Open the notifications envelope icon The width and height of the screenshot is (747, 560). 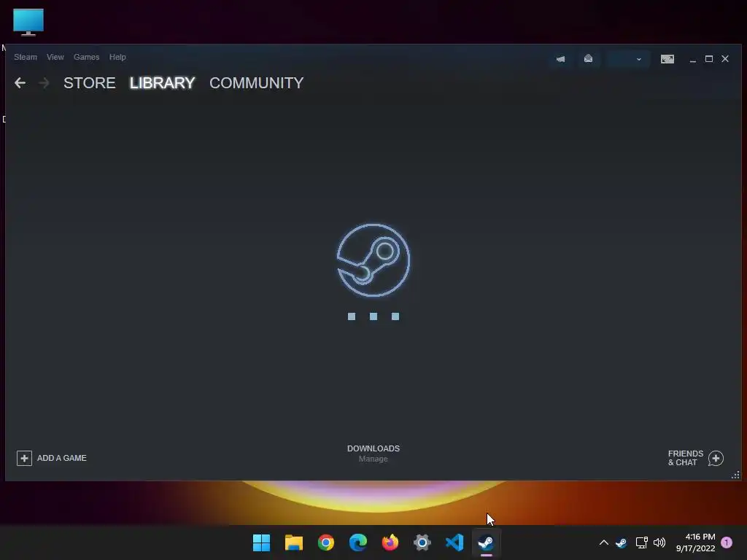(589, 58)
